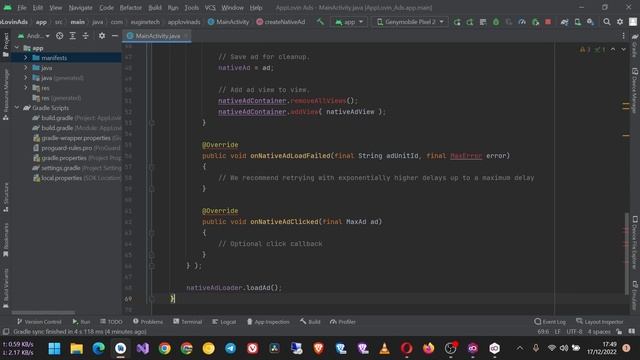Click the editor vertical scrollbar thumb

(x=627, y=253)
